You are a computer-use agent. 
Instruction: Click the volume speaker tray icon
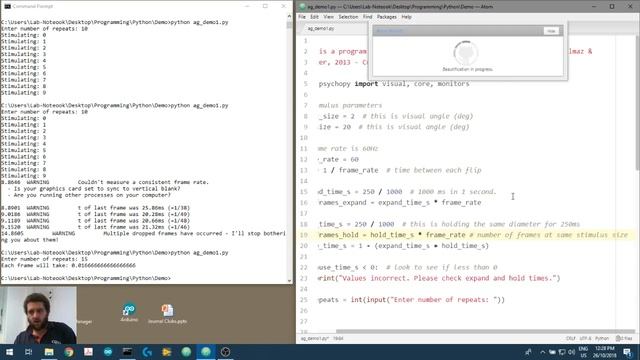571,352
